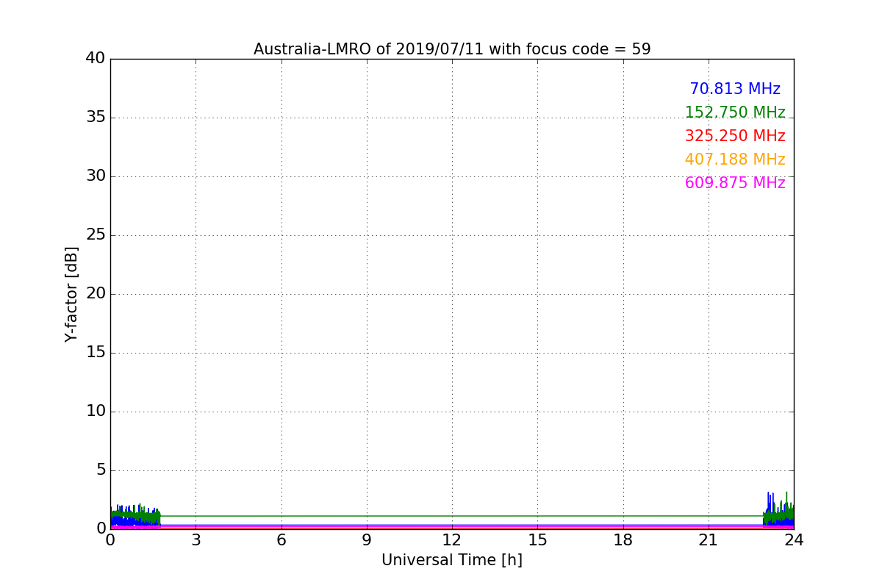This screenshot has height=588, width=882.
Task: Click the 'Universal Time [h]' axis label
Action: coord(452,560)
